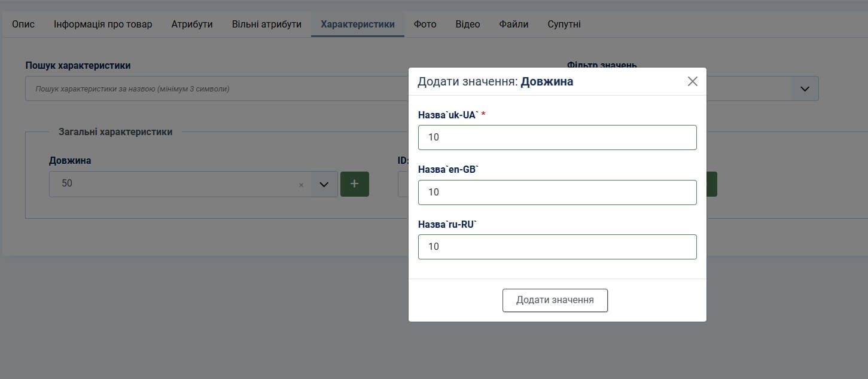
Task: Go to the Супутні tab
Action: click(564, 25)
